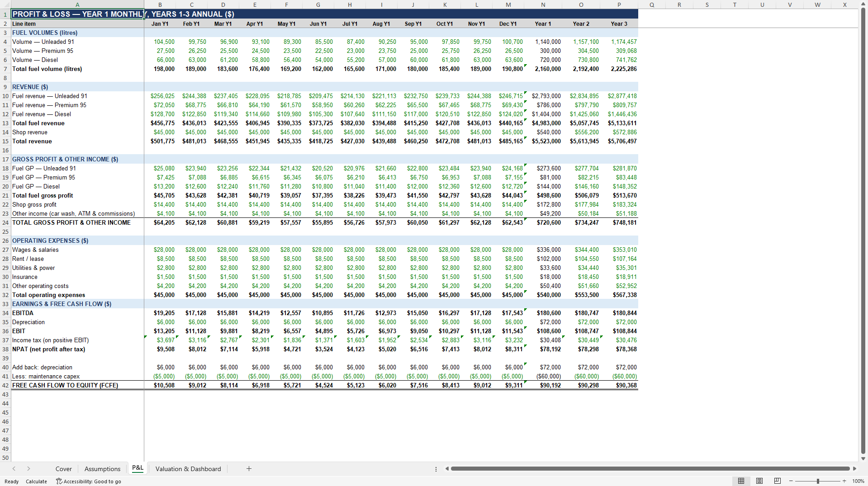Click the sheet tab bar split handle

point(436,469)
